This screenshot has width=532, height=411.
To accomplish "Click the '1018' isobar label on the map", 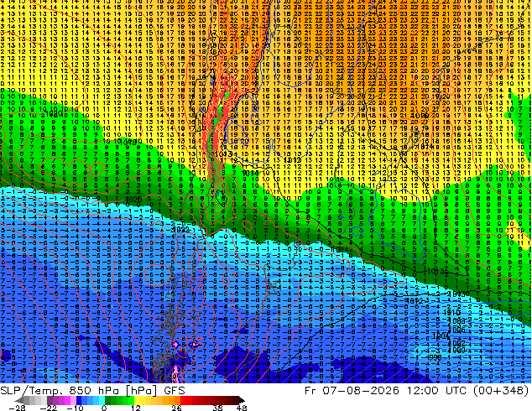I will [x=128, y=142].
